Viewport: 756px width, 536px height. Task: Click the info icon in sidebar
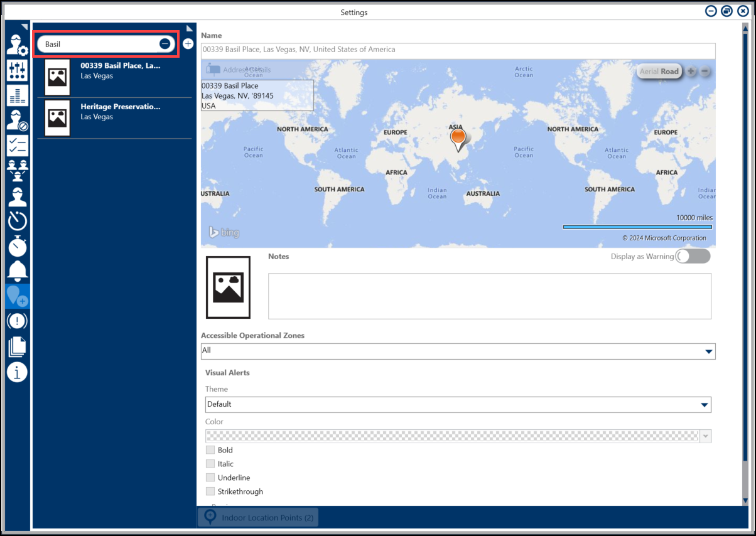[x=17, y=372]
